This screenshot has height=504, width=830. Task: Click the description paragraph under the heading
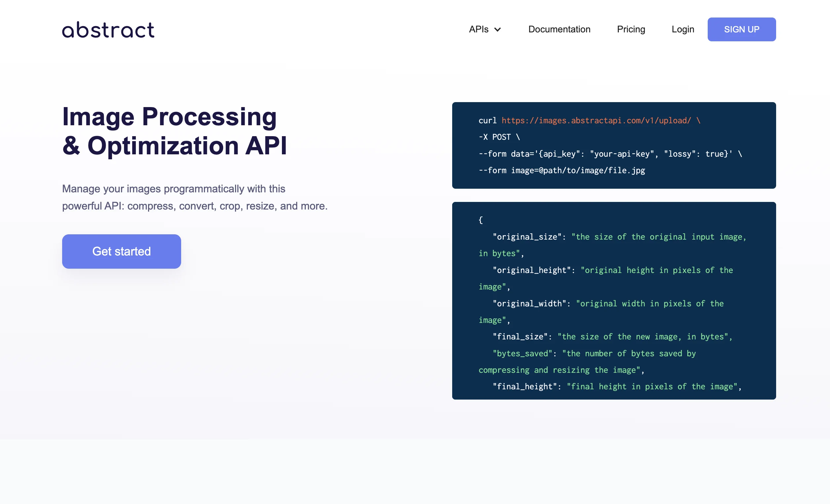195,197
